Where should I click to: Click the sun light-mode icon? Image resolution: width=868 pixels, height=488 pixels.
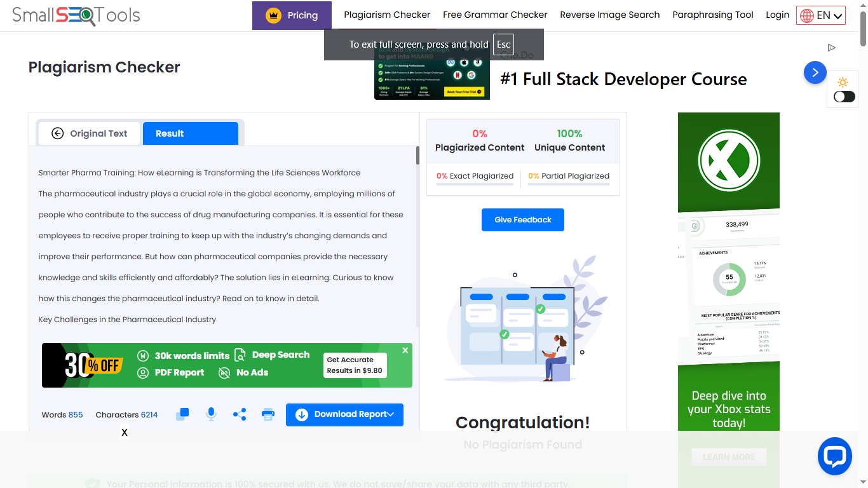click(843, 82)
